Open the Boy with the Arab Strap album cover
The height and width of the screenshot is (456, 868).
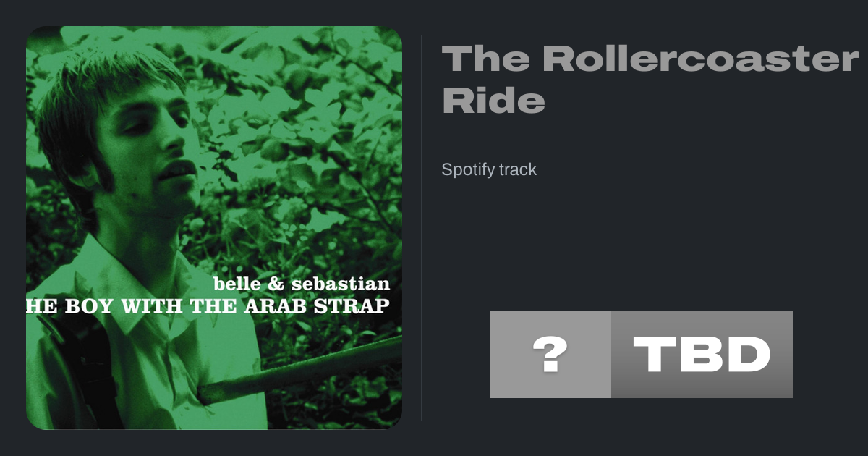[214, 228]
